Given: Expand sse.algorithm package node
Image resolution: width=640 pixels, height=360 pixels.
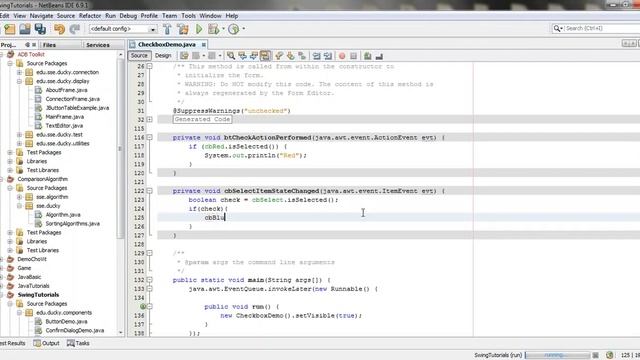Looking at the screenshot, I should (x=20, y=197).
